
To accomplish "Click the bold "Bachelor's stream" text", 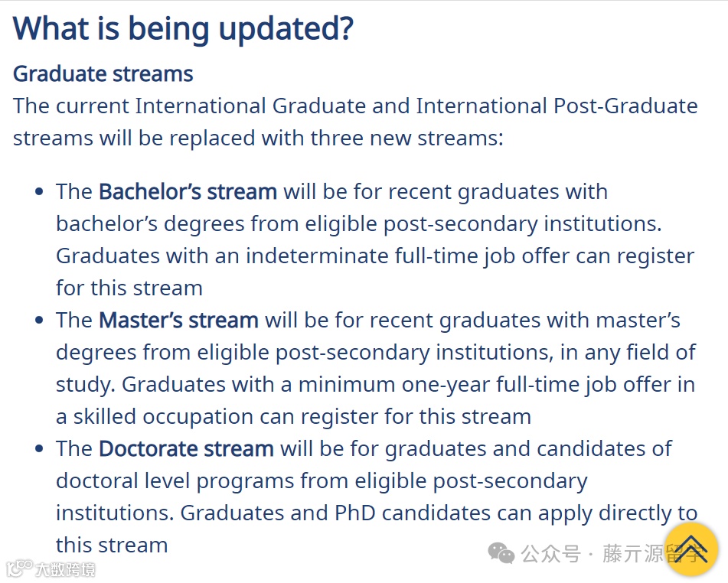I will [x=188, y=191].
